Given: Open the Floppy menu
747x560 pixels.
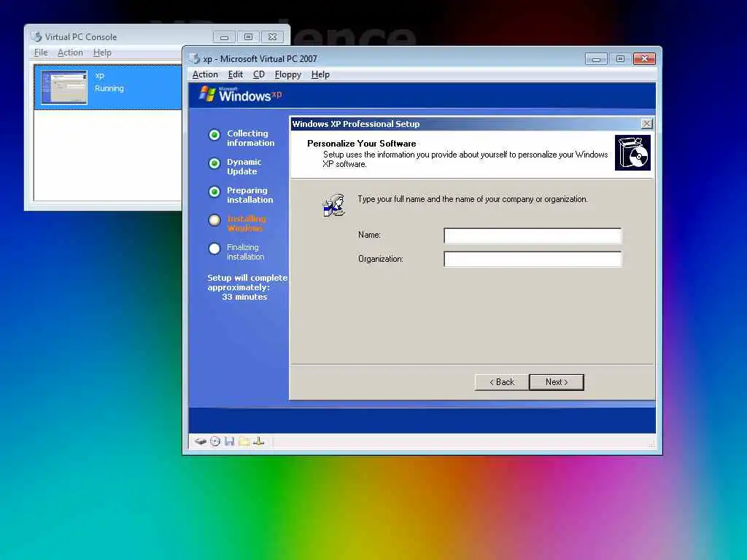Looking at the screenshot, I should (x=287, y=74).
